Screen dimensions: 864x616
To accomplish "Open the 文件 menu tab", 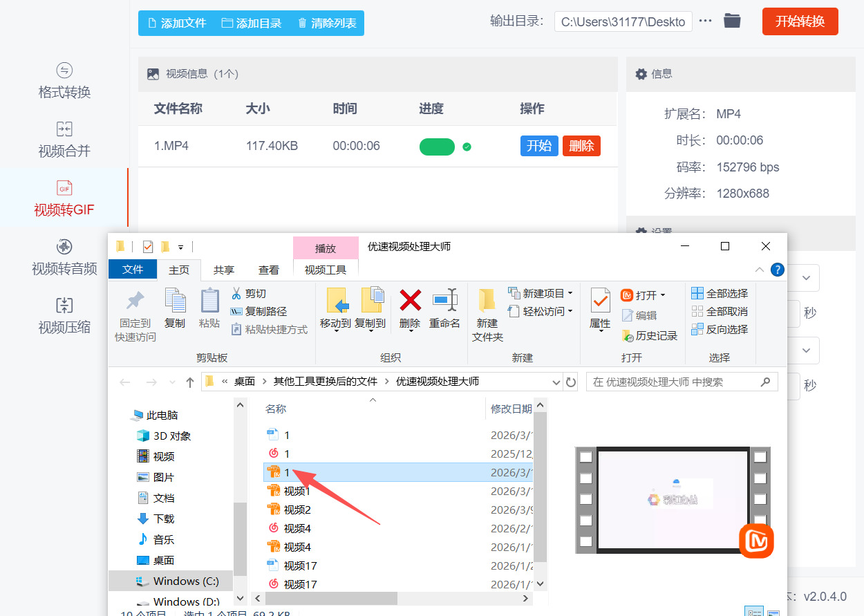I will click(x=133, y=270).
